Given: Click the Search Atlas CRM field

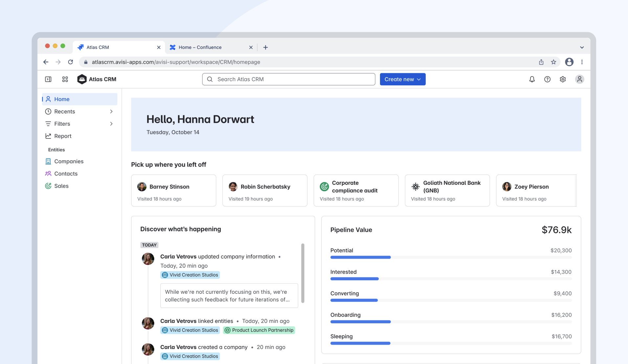Looking at the screenshot, I should pyautogui.click(x=289, y=79).
